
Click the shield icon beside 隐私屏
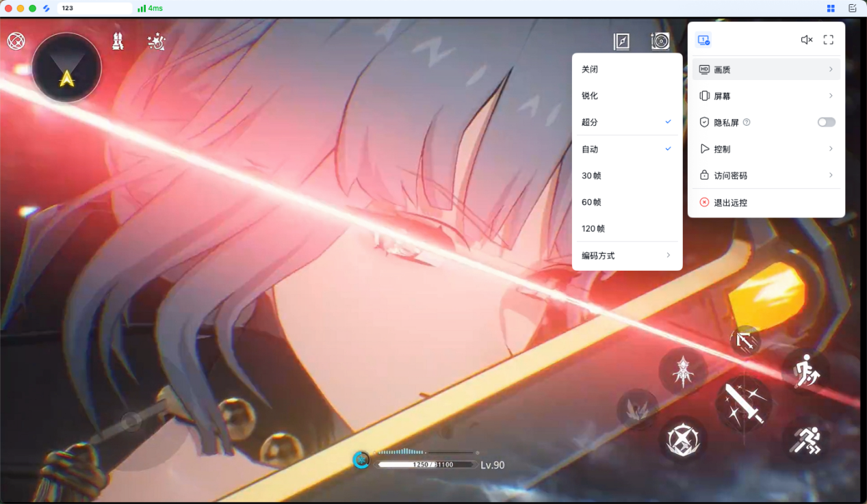[x=704, y=122]
